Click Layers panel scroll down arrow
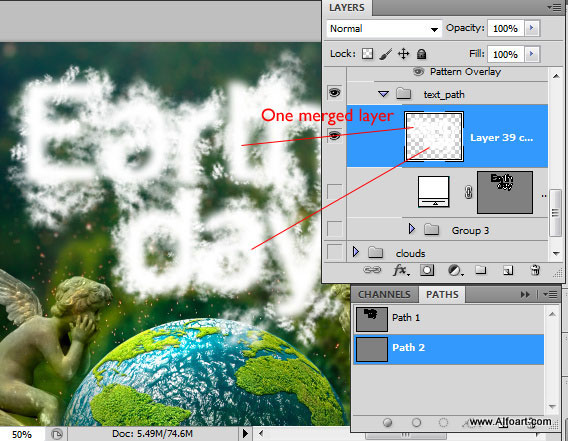The image size is (568, 441). click(x=556, y=254)
